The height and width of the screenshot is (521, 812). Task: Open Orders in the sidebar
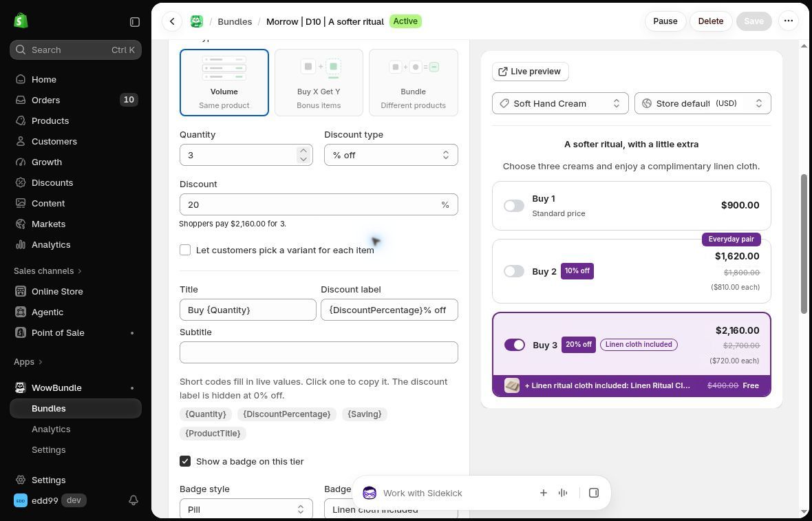(x=75, y=100)
